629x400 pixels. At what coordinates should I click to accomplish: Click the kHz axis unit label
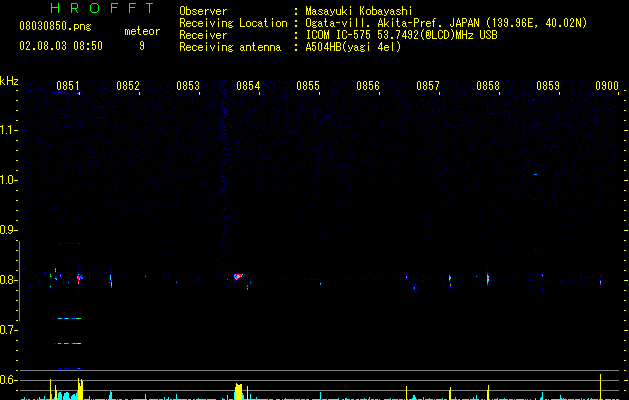(x=9, y=81)
